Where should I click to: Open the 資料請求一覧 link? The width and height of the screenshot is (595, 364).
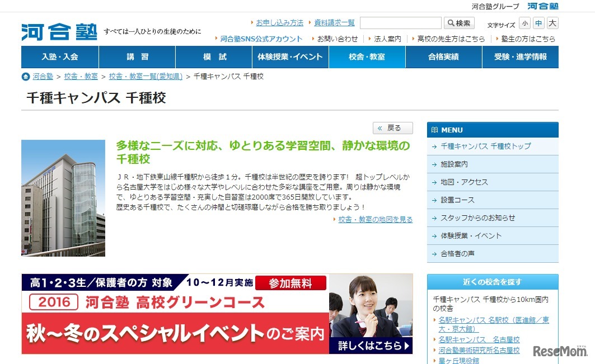coord(334,23)
